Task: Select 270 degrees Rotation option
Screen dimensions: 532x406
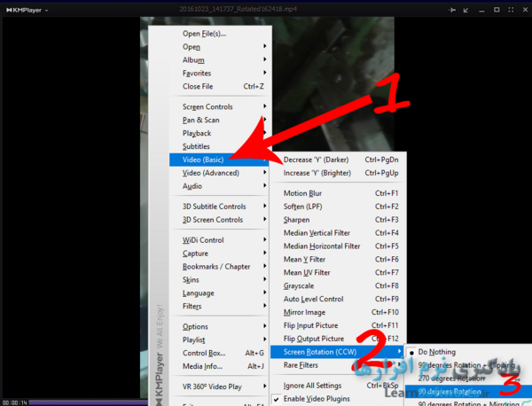Action: (468, 379)
